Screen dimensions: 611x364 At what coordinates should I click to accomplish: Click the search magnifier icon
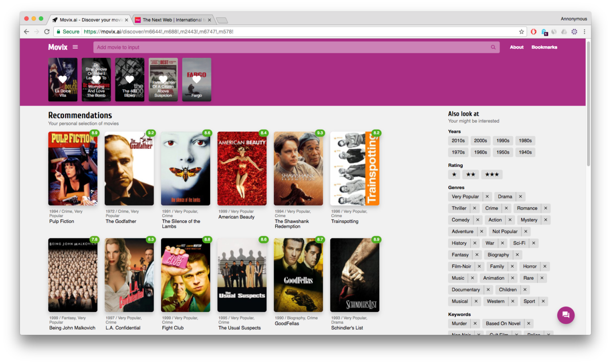point(493,47)
